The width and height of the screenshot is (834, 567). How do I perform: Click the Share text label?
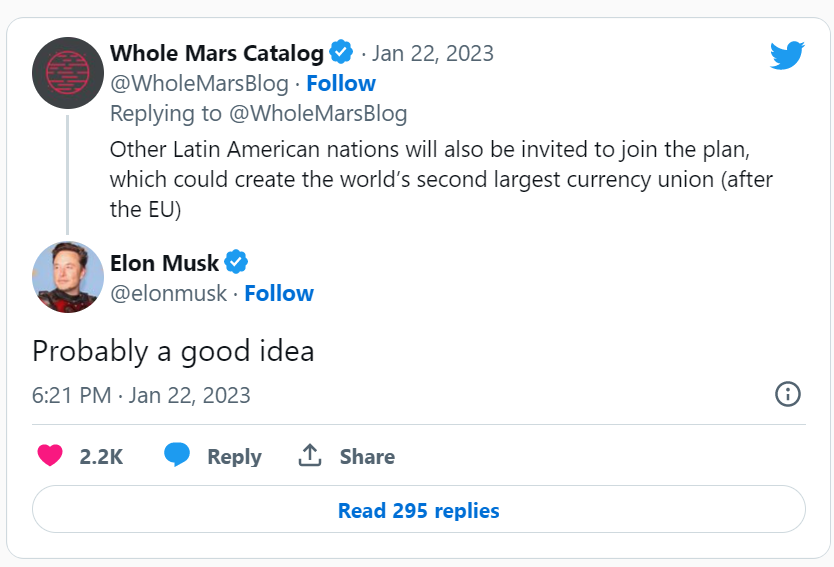(x=367, y=457)
